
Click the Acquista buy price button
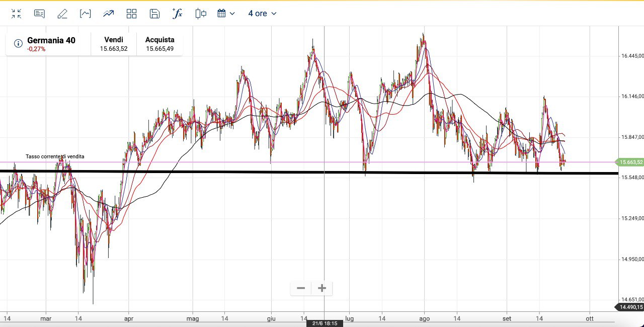[x=159, y=44]
